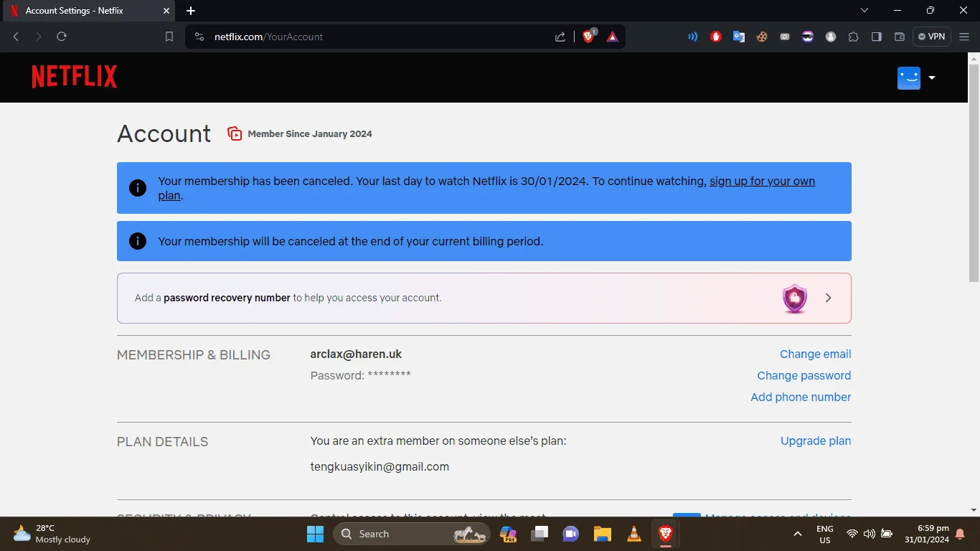Viewport: 980px width, 551px height.
Task: Bookmark this page
Action: (x=169, y=37)
